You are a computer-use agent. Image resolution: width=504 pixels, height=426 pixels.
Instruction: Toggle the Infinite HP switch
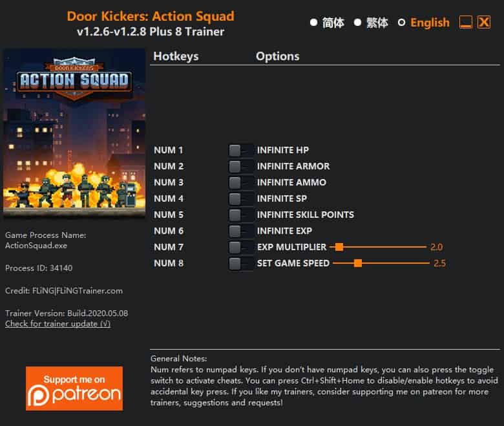point(240,150)
